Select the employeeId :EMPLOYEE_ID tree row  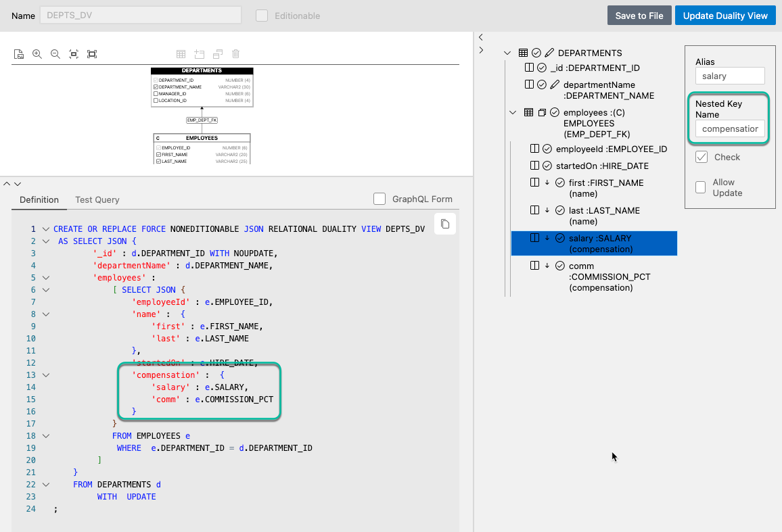pyautogui.click(x=594, y=149)
